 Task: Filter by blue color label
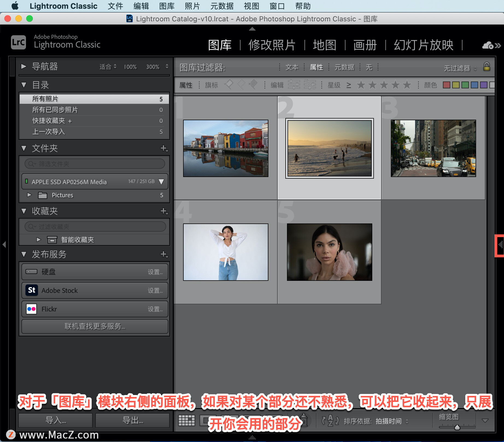pos(474,85)
